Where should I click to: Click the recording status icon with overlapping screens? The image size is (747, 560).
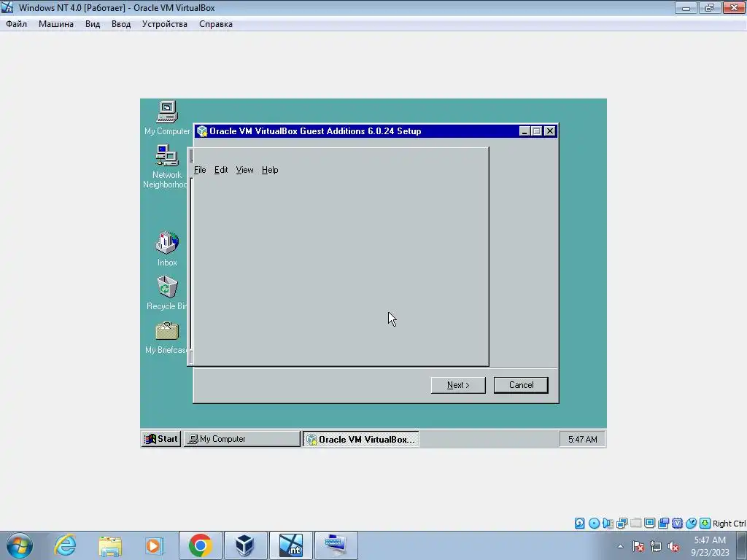click(x=663, y=524)
